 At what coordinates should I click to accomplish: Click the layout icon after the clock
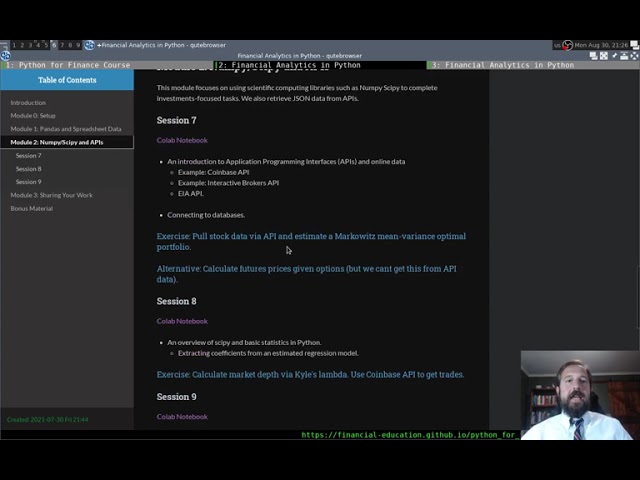point(635,45)
